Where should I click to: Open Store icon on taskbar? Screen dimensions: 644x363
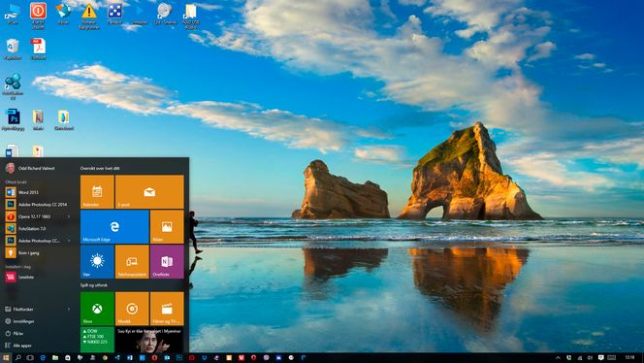[67, 357]
